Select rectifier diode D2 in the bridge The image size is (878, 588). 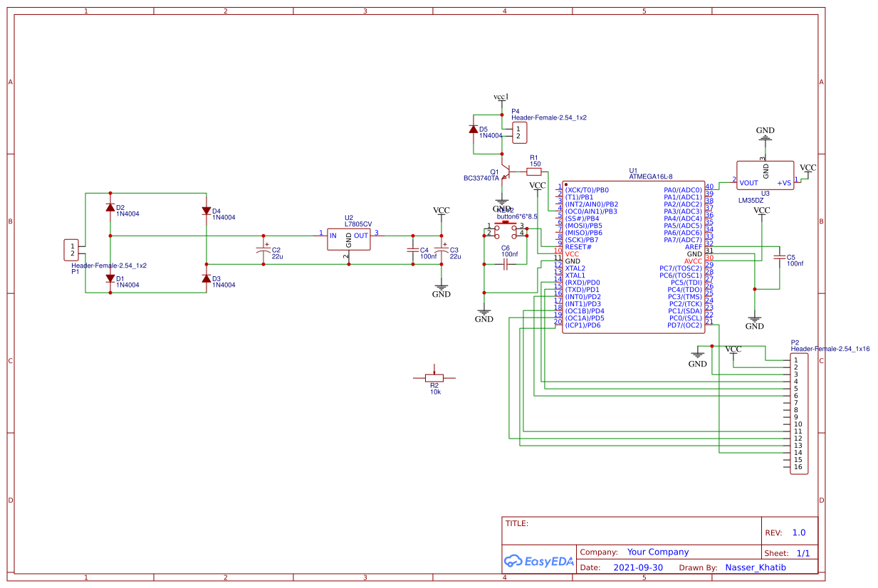(x=110, y=209)
